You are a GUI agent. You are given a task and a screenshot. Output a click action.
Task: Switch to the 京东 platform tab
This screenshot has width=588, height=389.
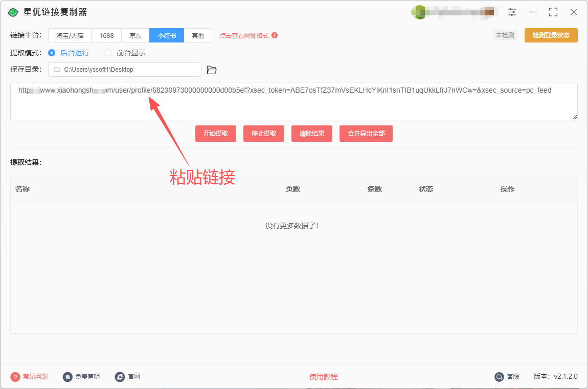(135, 36)
